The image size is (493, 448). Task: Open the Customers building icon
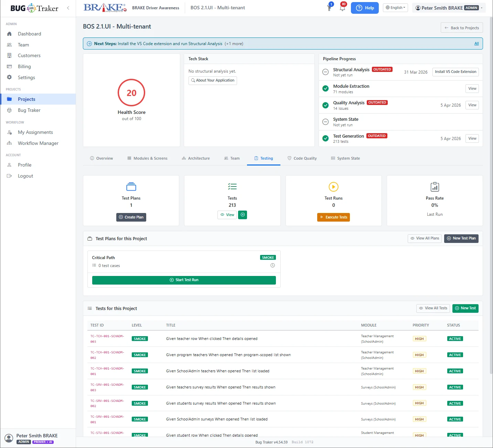pos(9,55)
